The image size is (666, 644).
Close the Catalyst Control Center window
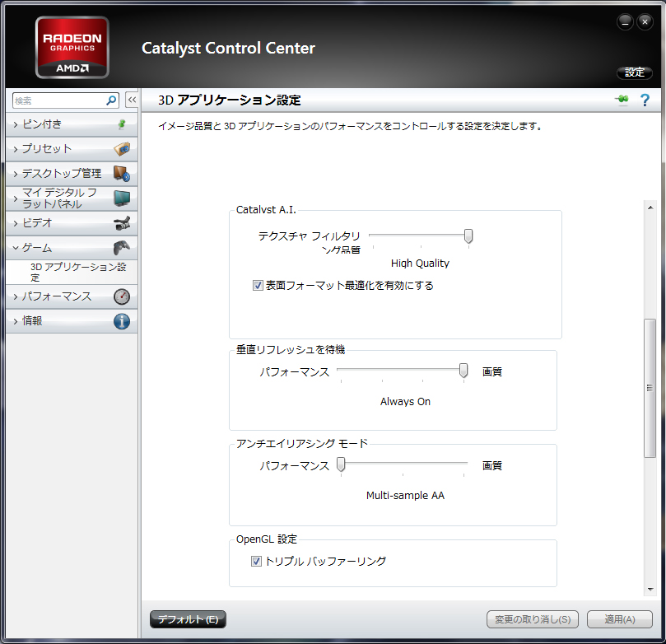click(645, 22)
